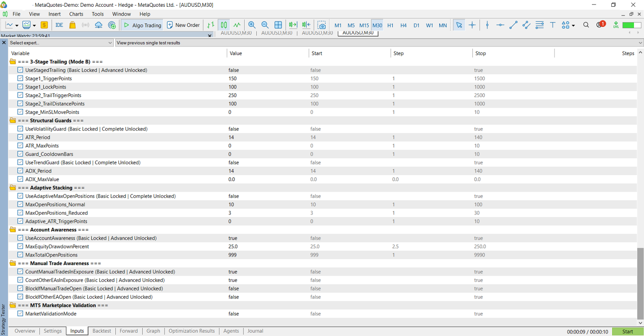Collapse the Adaptive Stacking group
The image size is (644, 336).
coord(13,188)
